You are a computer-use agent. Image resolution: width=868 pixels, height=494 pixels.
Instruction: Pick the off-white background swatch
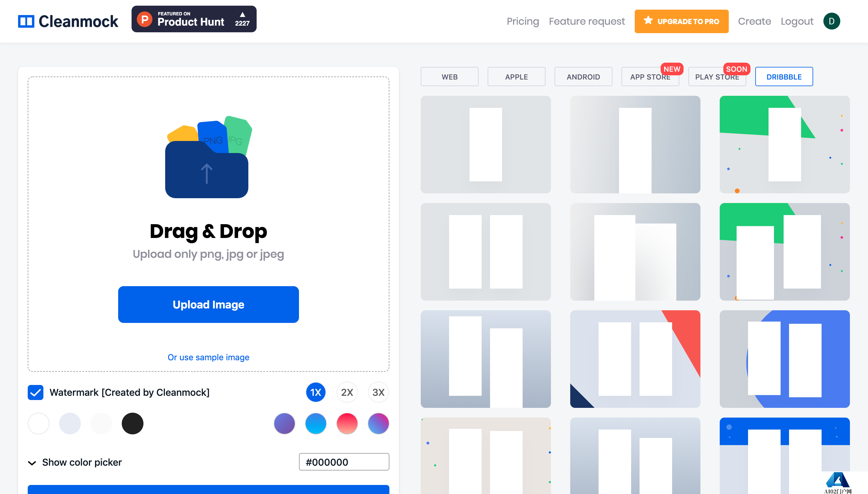point(101,424)
